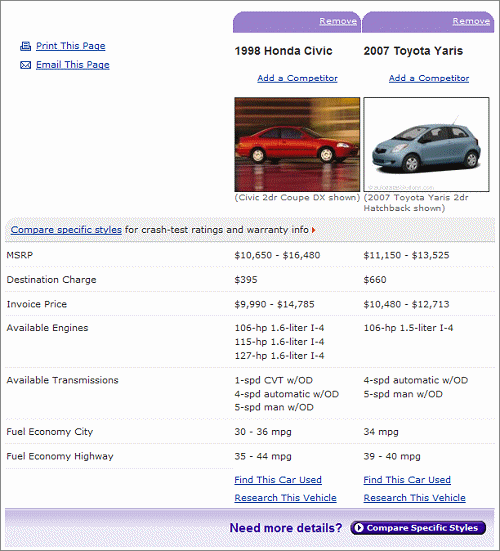Click the Compare Specific Styles button
The image size is (500, 551).
click(418, 528)
